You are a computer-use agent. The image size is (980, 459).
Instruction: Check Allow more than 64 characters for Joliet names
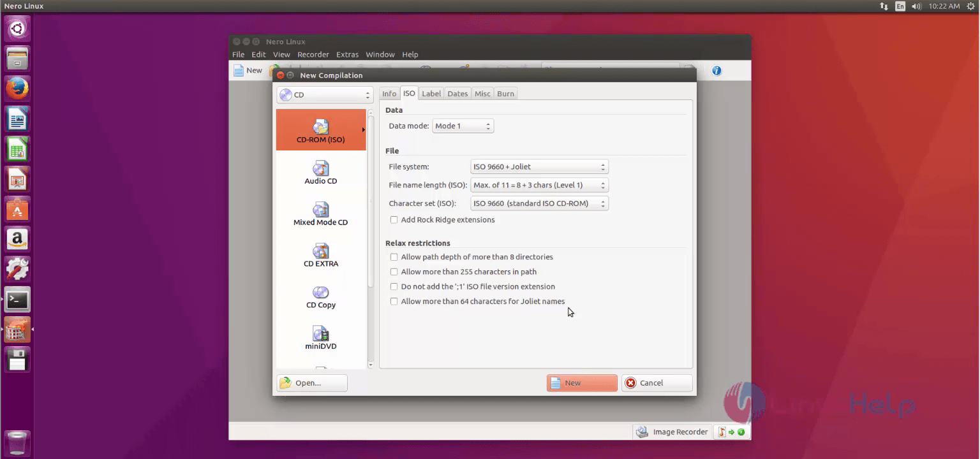[x=477, y=302]
